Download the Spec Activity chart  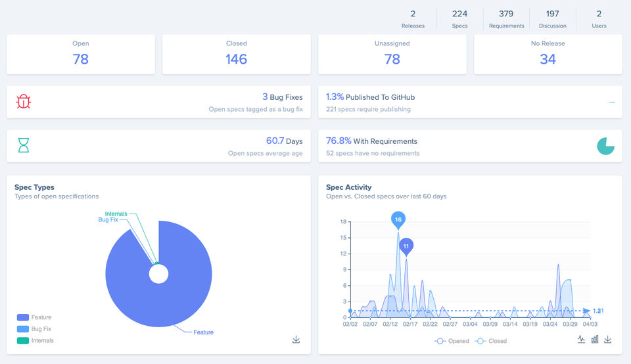tap(607, 340)
